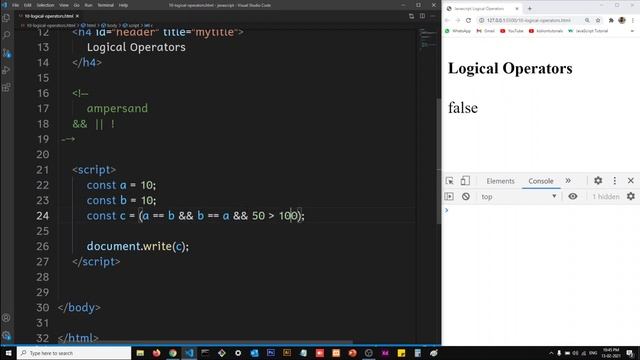Click 'const a = 10;' on line 22
This screenshot has height=360, width=640.
click(x=121, y=185)
